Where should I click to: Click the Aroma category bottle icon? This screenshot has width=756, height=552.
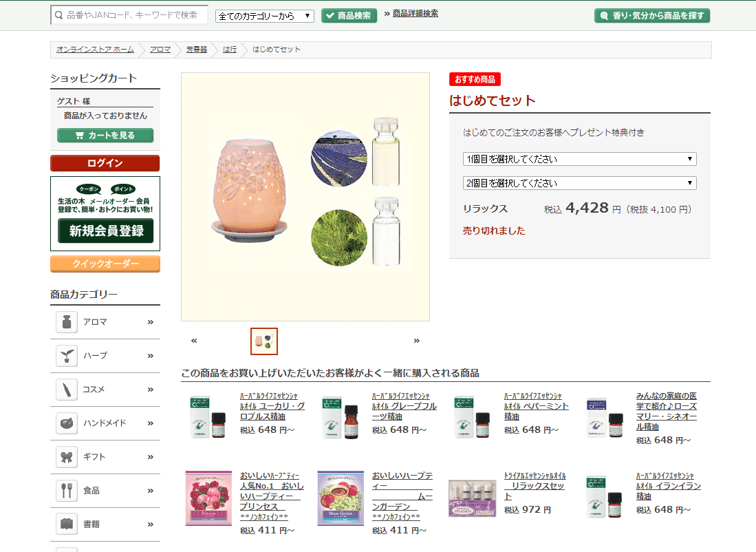click(x=67, y=322)
